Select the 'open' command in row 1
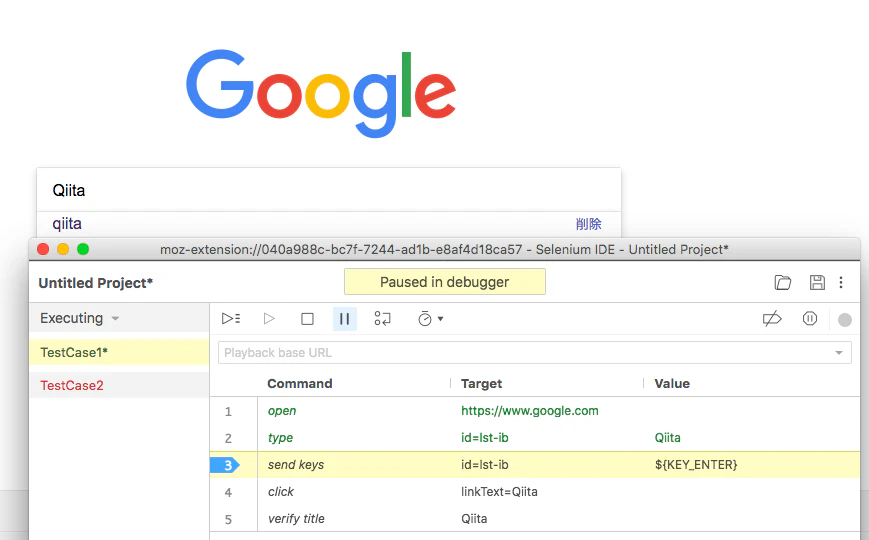The image size is (869, 540). (x=282, y=411)
